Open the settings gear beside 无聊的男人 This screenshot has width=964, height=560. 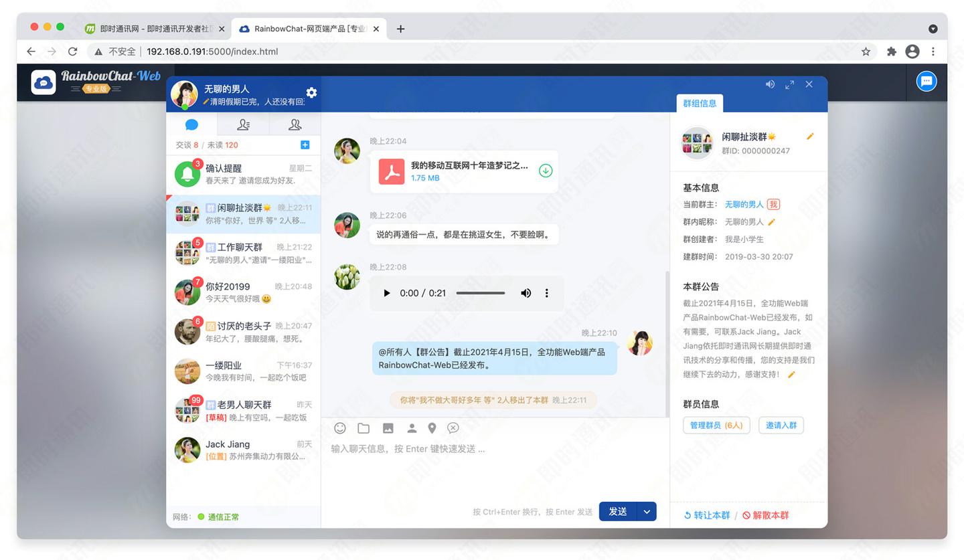311,93
